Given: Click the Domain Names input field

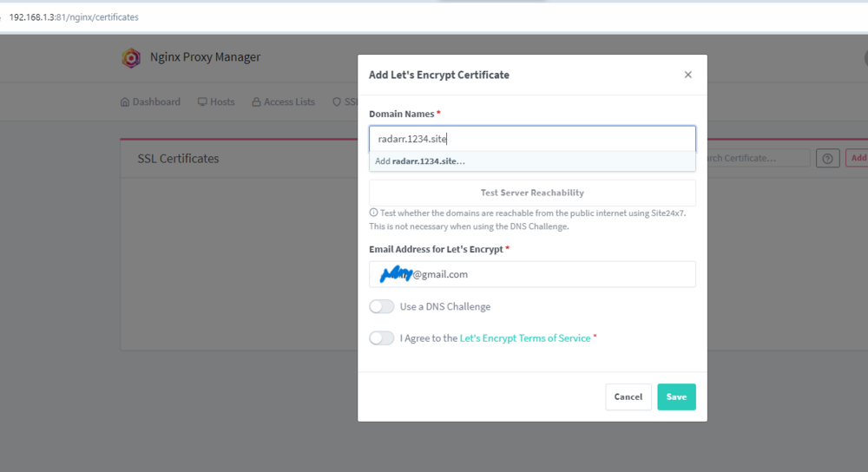Looking at the screenshot, I should coord(532,139).
